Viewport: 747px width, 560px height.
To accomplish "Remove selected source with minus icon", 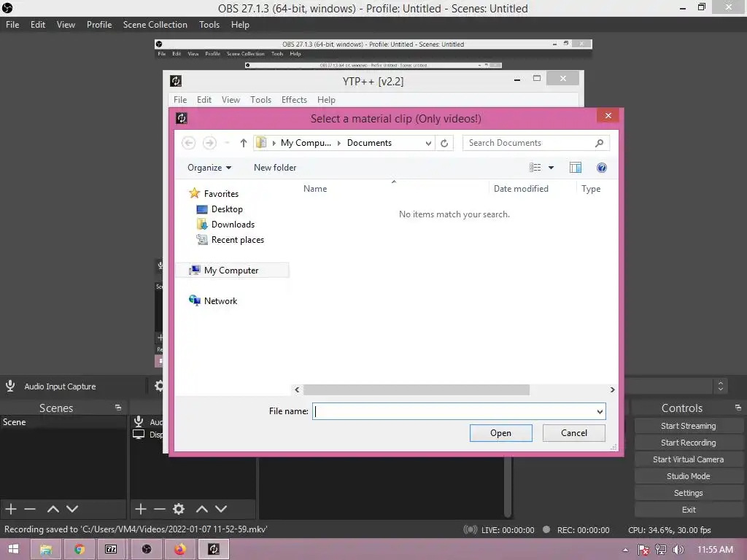I will tap(160, 509).
